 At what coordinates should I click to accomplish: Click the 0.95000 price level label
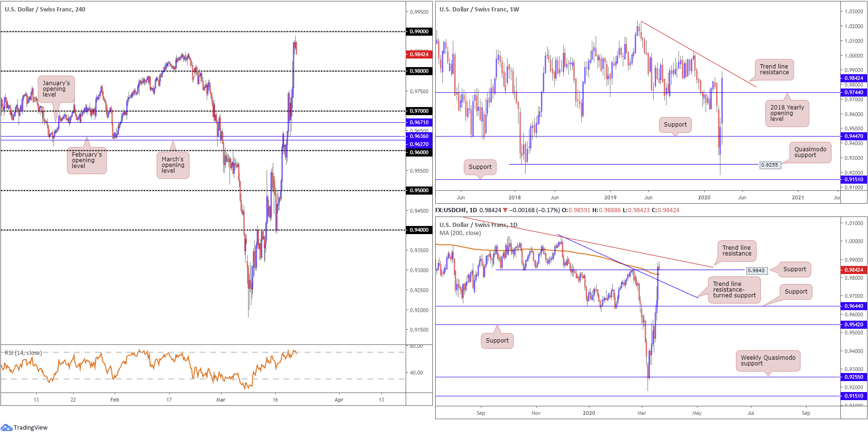[419, 190]
